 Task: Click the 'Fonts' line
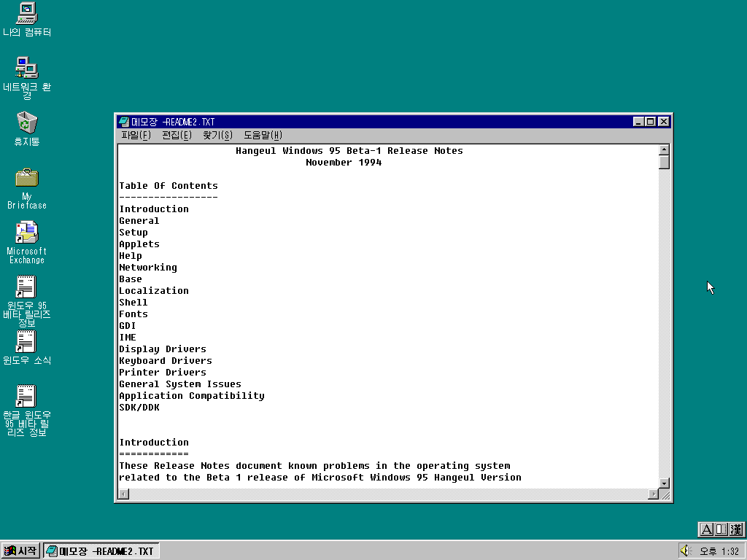[x=133, y=314]
